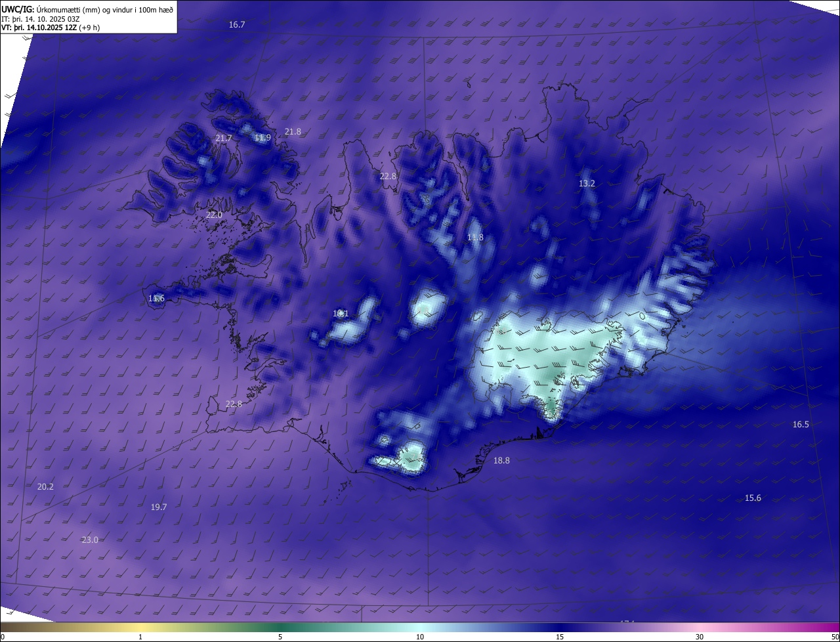The height and width of the screenshot is (642, 840).
Task: Click the colorbar tick labeled 10
Action: (420, 637)
